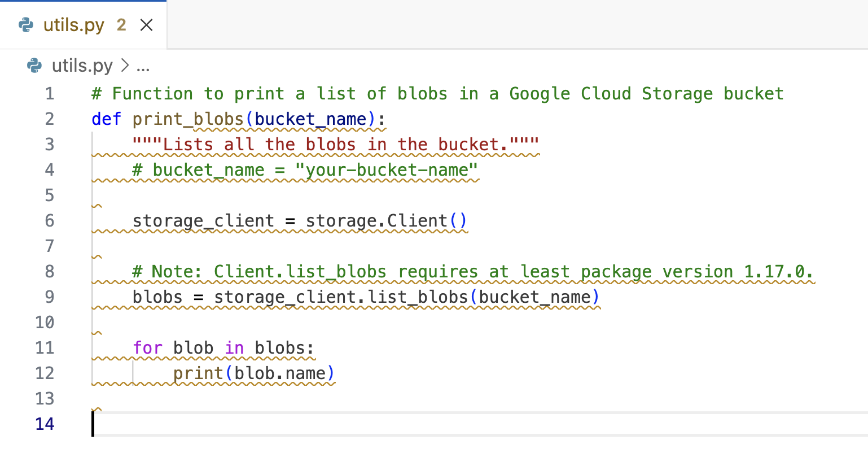Click line number 2 in gutter
The width and height of the screenshot is (868, 461).
50,119
